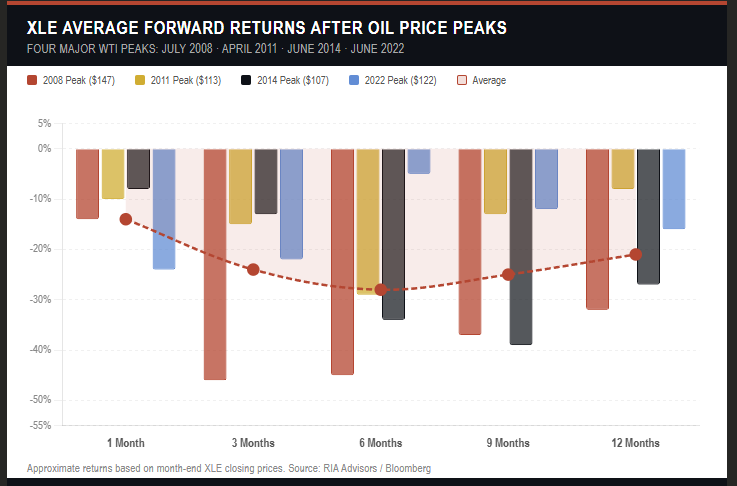The image size is (737, 486).
Task: Select the small blue 2022 bar at 6 Months
Action: (x=419, y=161)
